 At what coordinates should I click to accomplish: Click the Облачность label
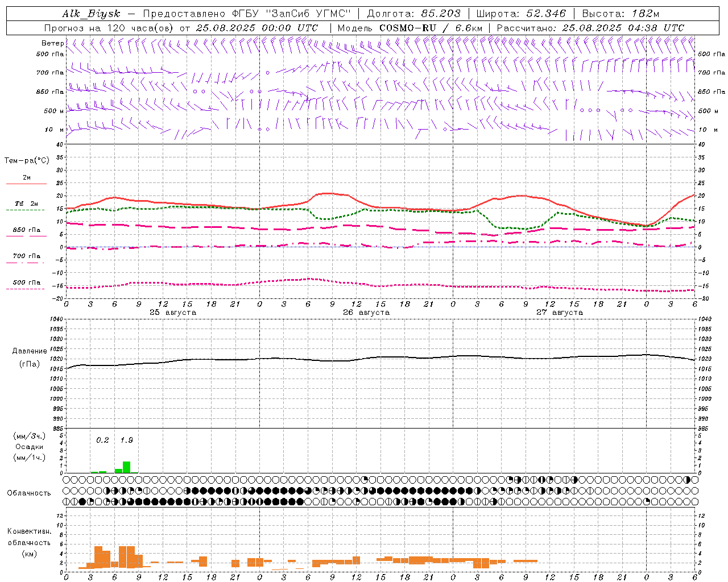tap(29, 493)
